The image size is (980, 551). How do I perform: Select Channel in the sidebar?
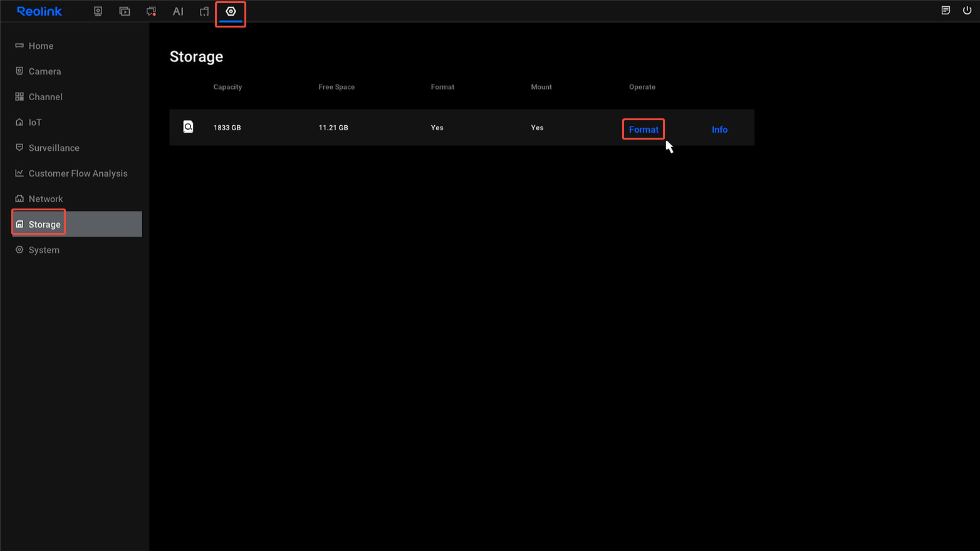tap(45, 97)
